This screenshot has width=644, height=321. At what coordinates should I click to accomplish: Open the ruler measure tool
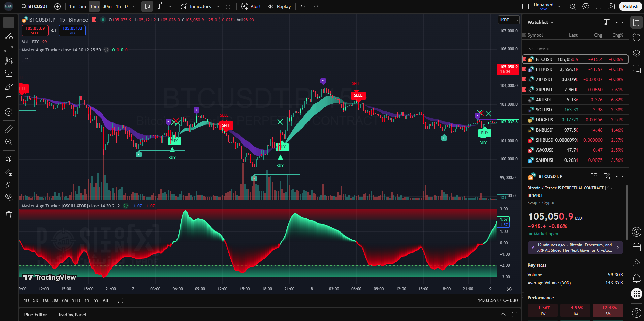tap(9, 129)
